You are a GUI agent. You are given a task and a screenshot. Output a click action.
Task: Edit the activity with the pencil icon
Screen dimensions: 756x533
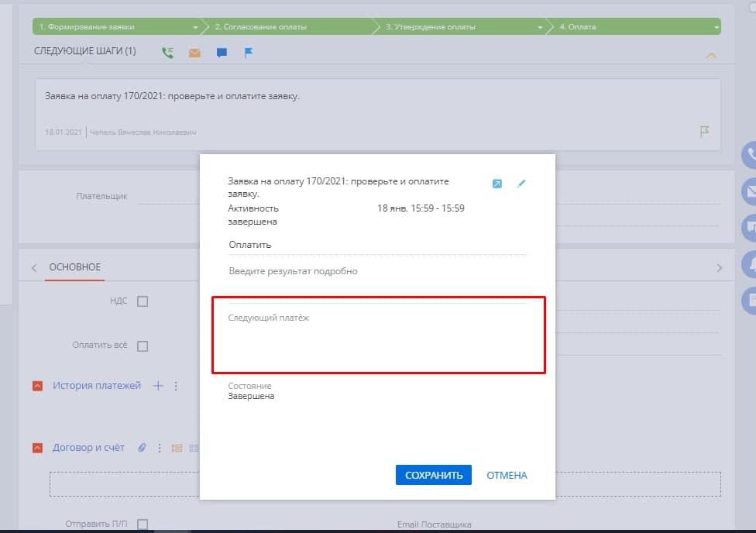pyautogui.click(x=521, y=184)
